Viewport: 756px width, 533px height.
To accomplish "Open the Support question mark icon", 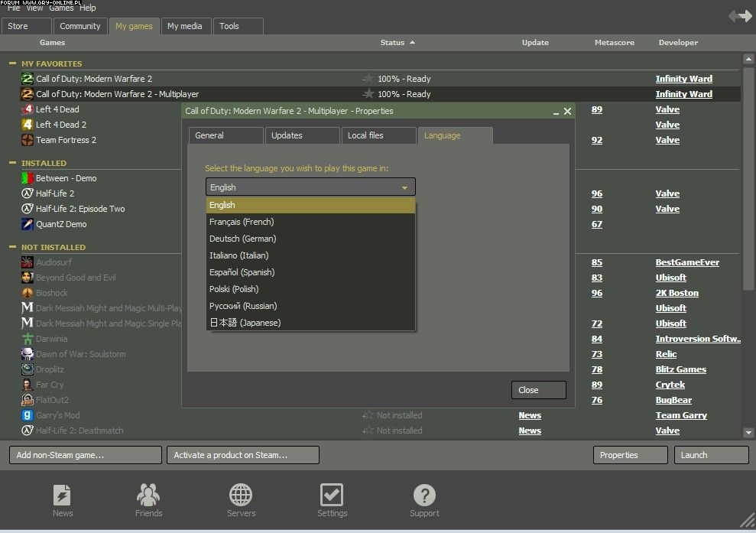I will tap(424, 495).
